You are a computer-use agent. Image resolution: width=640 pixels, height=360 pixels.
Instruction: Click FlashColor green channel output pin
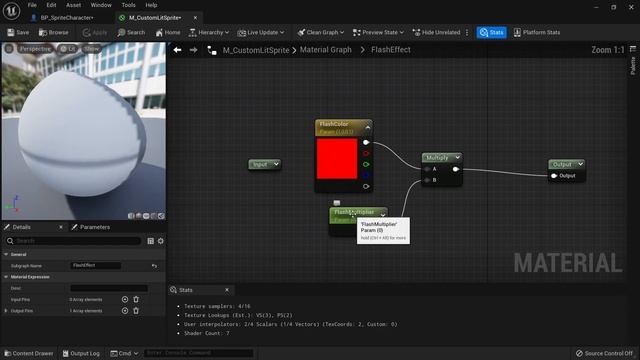(x=366, y=164)
